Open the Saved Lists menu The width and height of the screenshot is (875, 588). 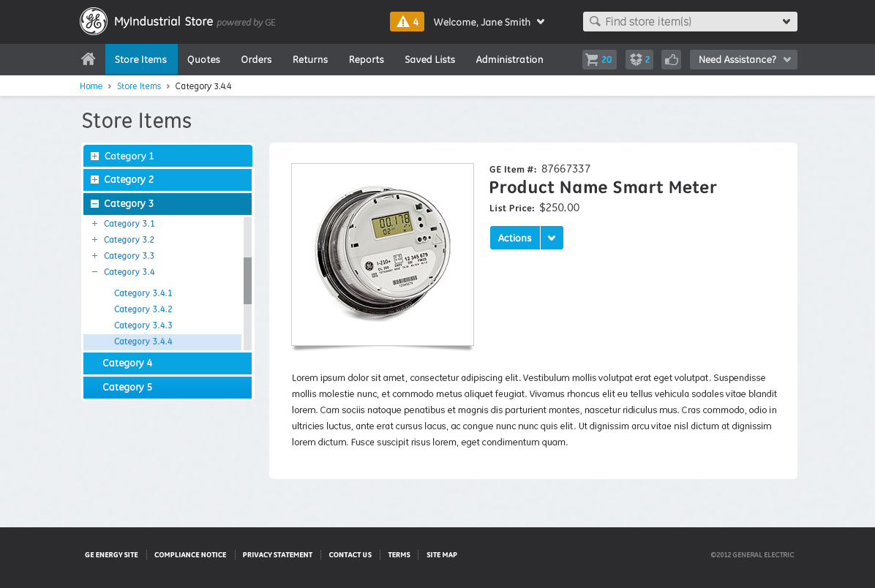tap(429, 59)
